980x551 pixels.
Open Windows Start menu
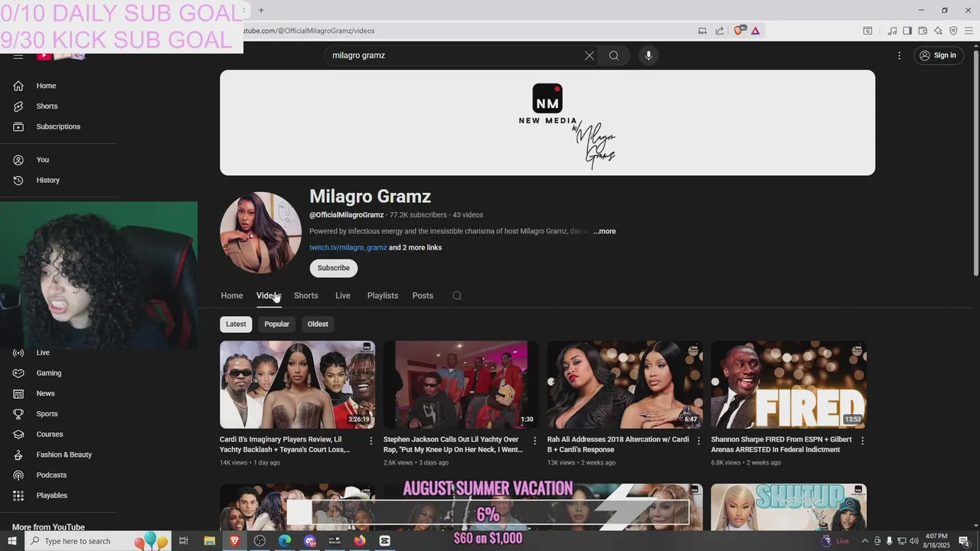click(x=12, y=541)
